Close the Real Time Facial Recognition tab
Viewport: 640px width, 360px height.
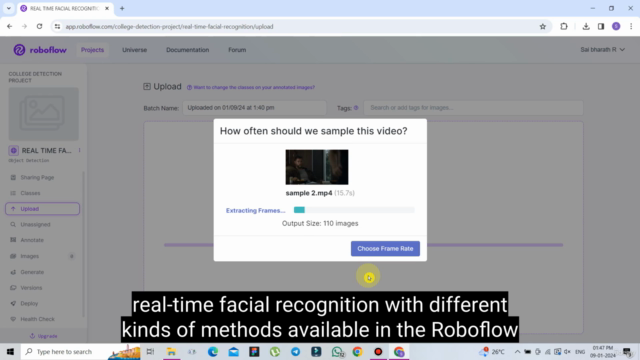(107, 8)
